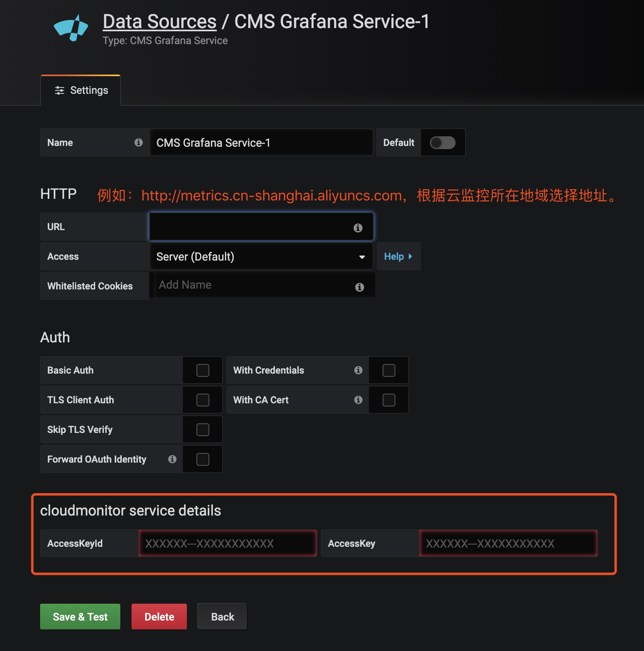The height and width of the screenshot is (651, 644).
Task: Focus the Name input field
Action: 261,142
